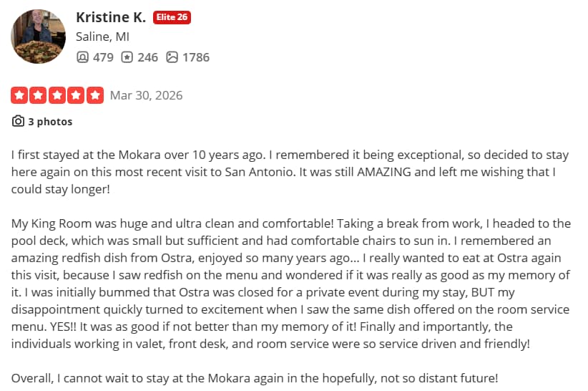Click the Saline, MI location text
Image resolution: width=588 pixels, height=391 pixels.
click(x=102, y=37)
